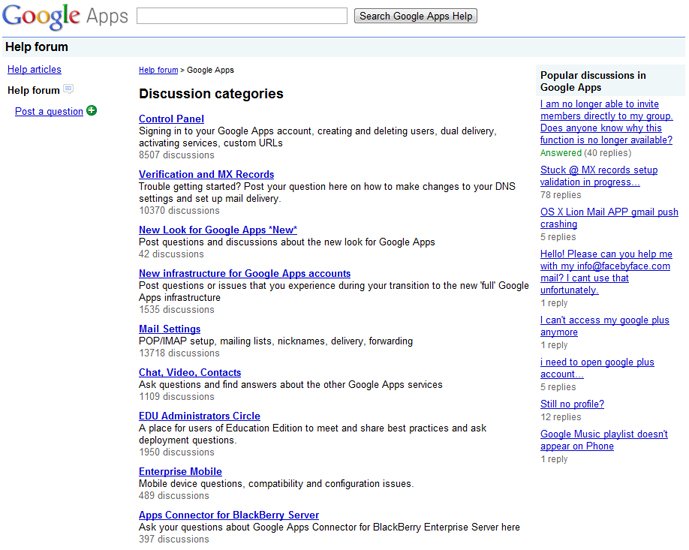Click the 1535 discussions count text
Image resolution: width=689 pixels, height=550 pixels.
pyautogui.click(x=177, y=309)
